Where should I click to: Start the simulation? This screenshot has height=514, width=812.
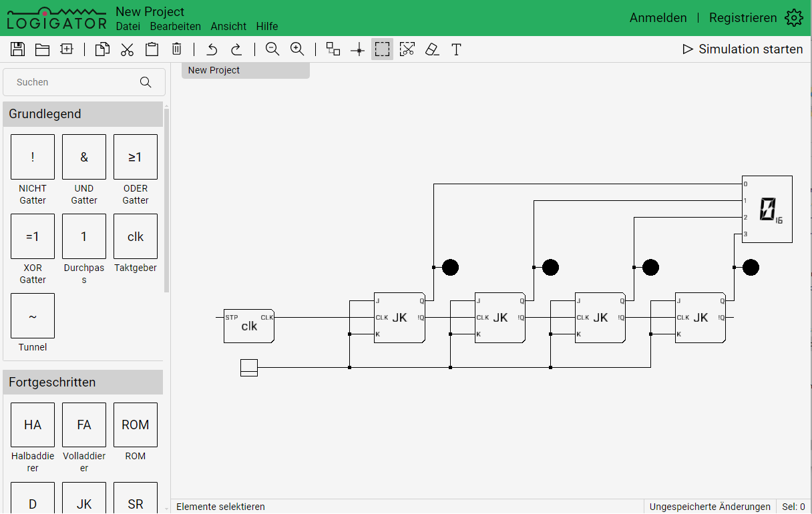point(743,49)
